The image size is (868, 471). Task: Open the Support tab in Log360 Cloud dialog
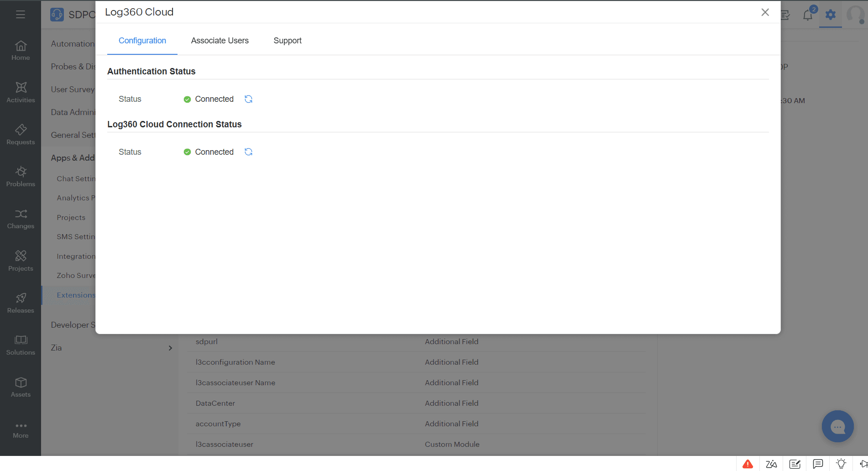[287, 41]
